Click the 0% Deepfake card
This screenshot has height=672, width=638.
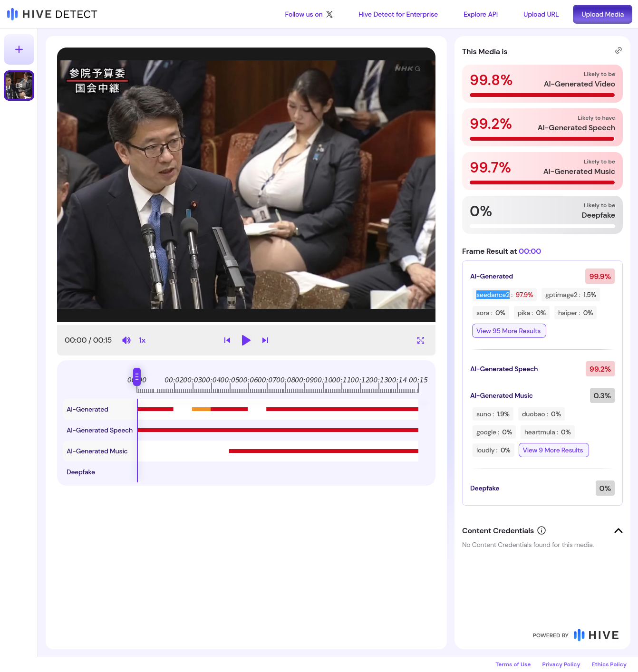pos(542,215)
